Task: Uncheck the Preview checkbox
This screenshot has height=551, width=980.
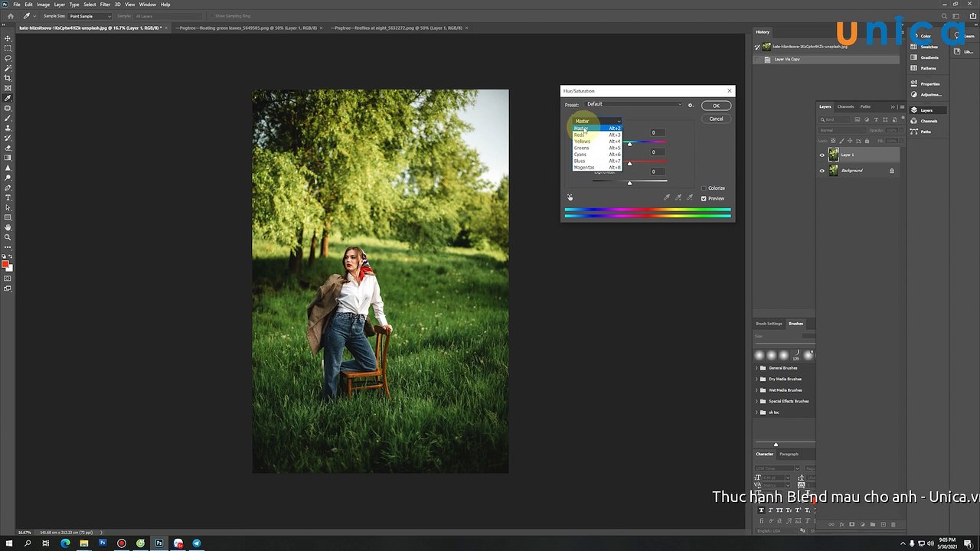Action: (704, 199)
